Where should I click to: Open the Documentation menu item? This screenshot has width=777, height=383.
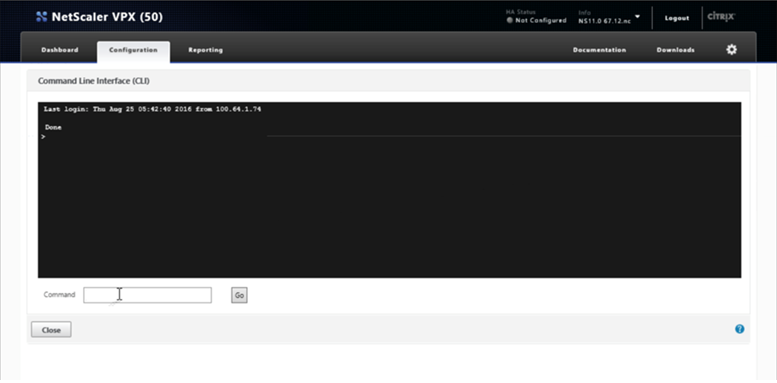point(599,50)
